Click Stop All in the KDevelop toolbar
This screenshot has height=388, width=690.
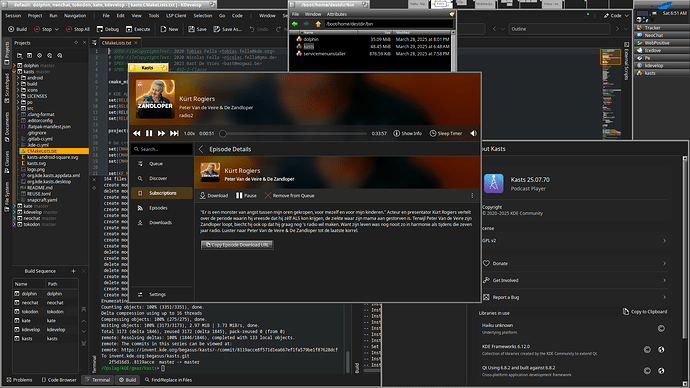[x=78, y=29]
